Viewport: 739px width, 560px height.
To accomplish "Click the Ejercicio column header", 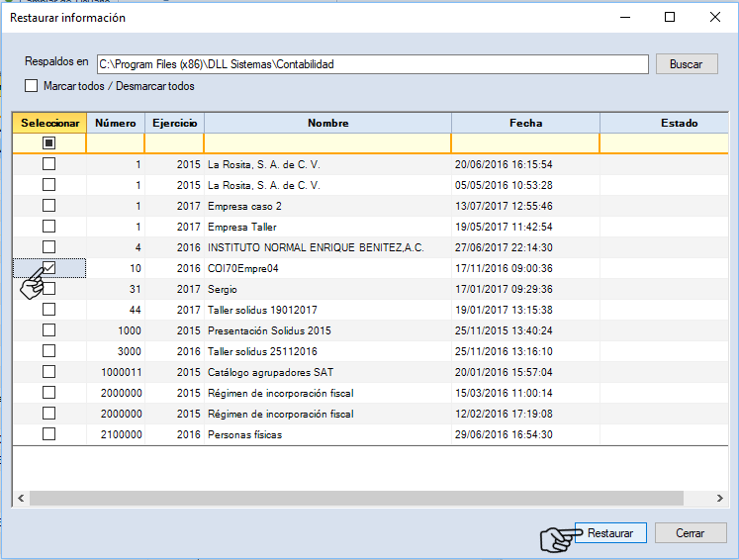I will pos(174,123).
